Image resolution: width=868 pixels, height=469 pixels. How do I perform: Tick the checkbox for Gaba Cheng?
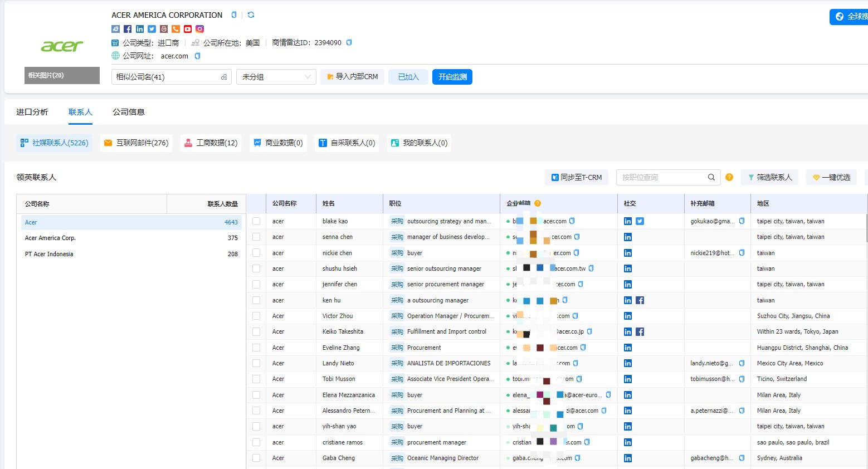[x=256, y=458]
